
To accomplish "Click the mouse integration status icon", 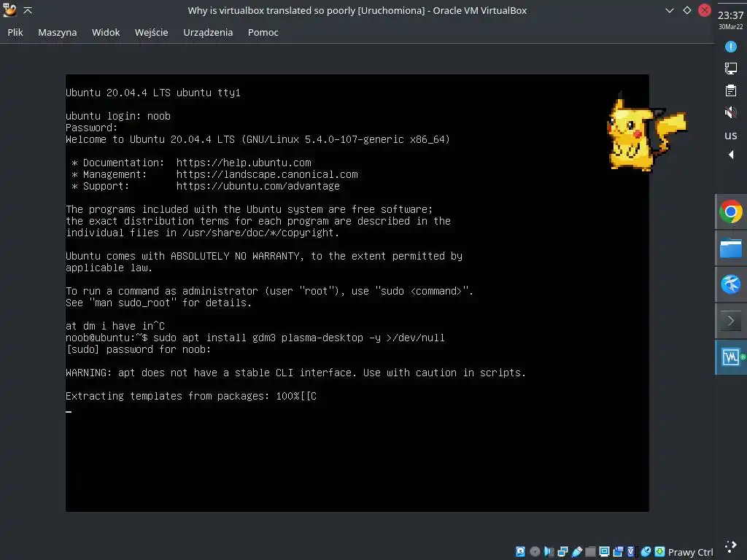I will [x=646, y=552].
